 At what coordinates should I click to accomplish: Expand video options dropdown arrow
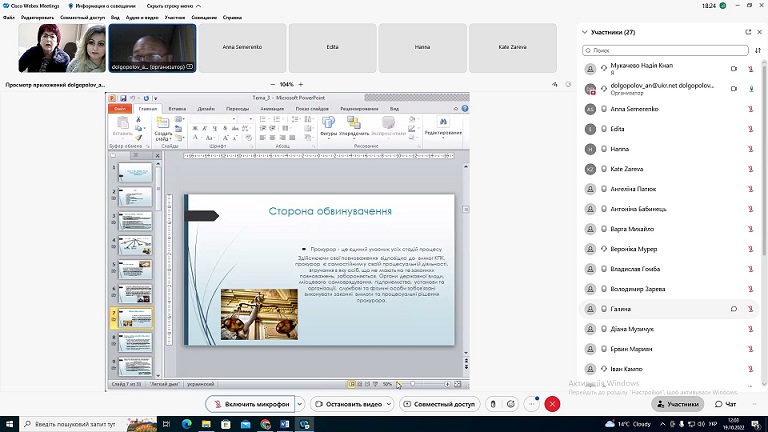[389, 404]
